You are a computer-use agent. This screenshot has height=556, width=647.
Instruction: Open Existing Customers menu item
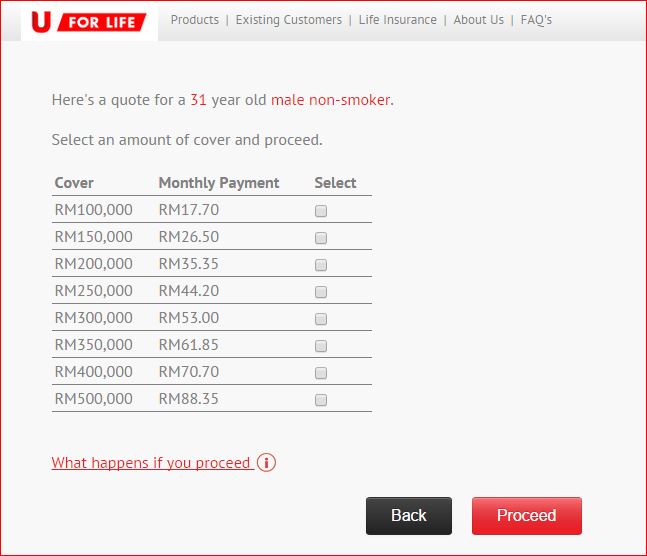pos(288,20)
